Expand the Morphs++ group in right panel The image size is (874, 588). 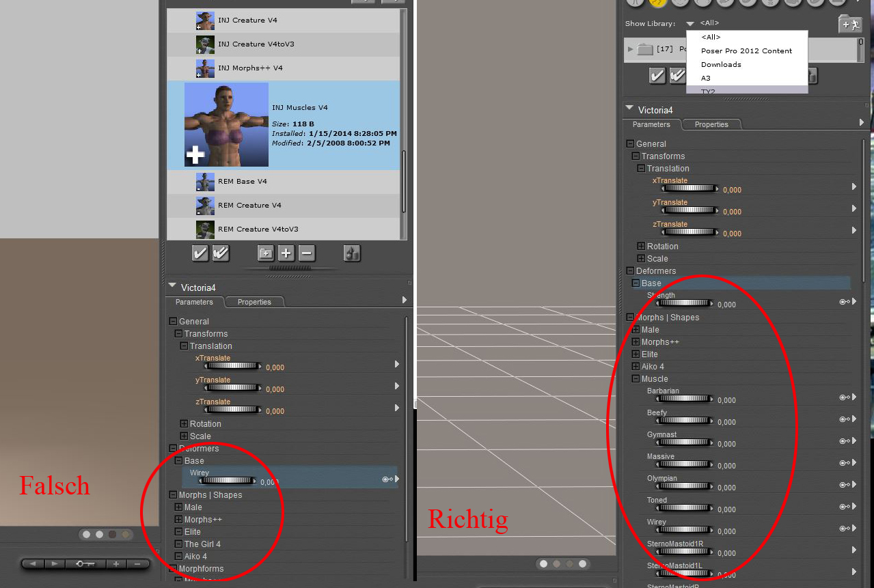tap(636, 342)
